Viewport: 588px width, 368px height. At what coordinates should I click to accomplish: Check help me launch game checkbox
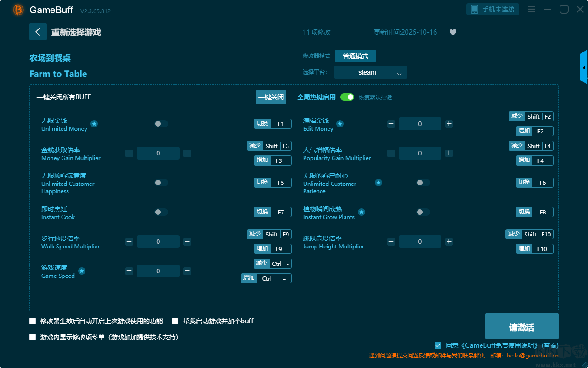175,321
